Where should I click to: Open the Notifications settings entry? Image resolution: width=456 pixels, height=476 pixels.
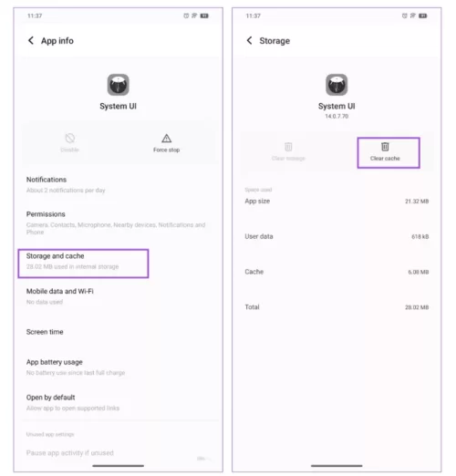pos(119,185)
